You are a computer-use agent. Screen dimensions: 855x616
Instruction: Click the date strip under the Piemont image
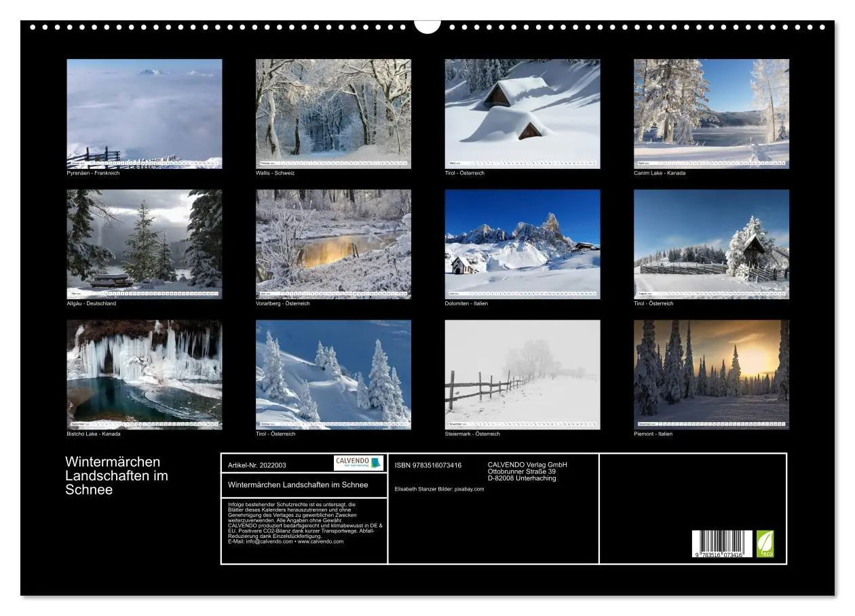click(x=712, y=424)
